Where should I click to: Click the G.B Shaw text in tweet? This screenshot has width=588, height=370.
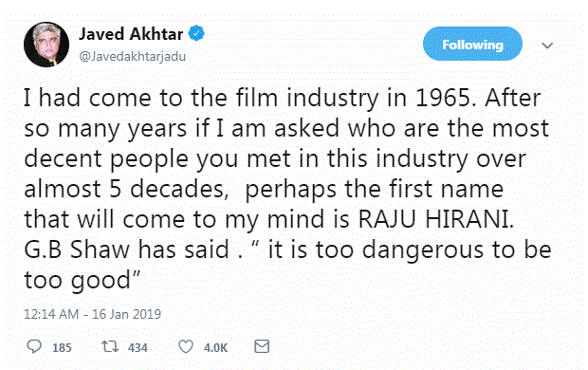click(x=77, y=250)
